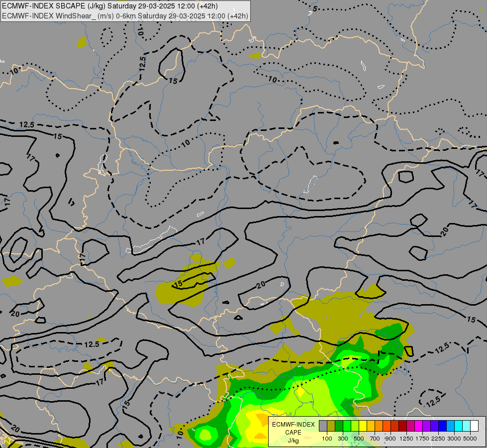Click the amber legend swatch
Viewport: 487px width, 448px height.
[x=371, y=426]
